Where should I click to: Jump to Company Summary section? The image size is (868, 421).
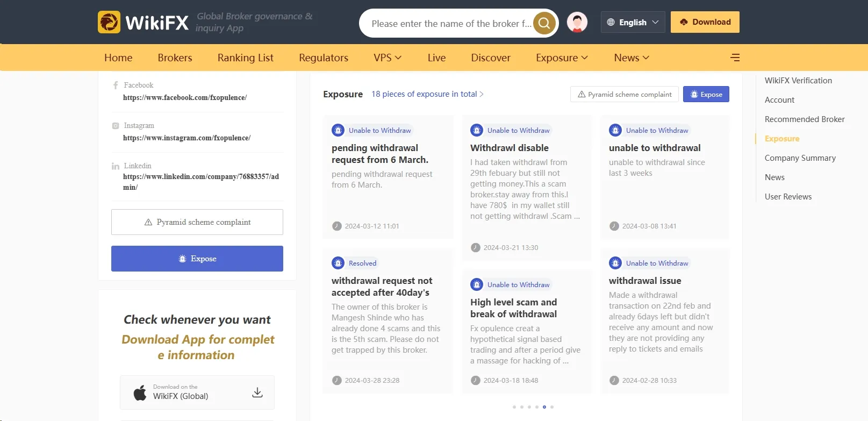point(800,158)
